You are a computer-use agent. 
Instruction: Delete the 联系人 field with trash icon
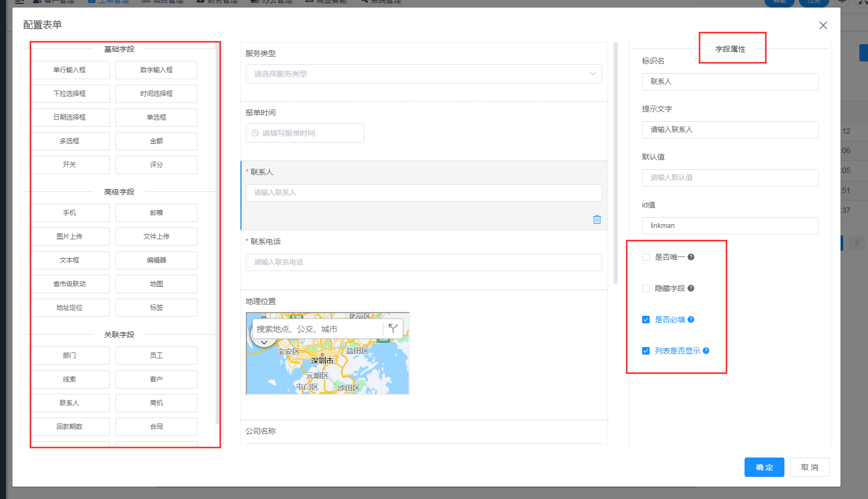click(597, 219)
